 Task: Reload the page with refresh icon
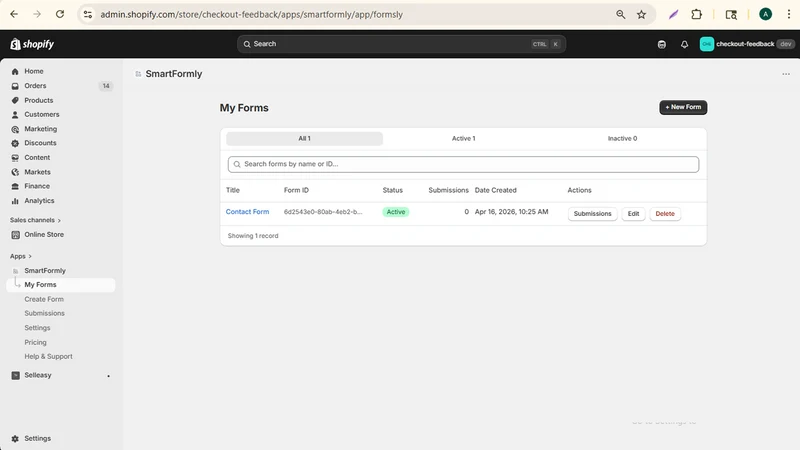click(x=60, y=14)
